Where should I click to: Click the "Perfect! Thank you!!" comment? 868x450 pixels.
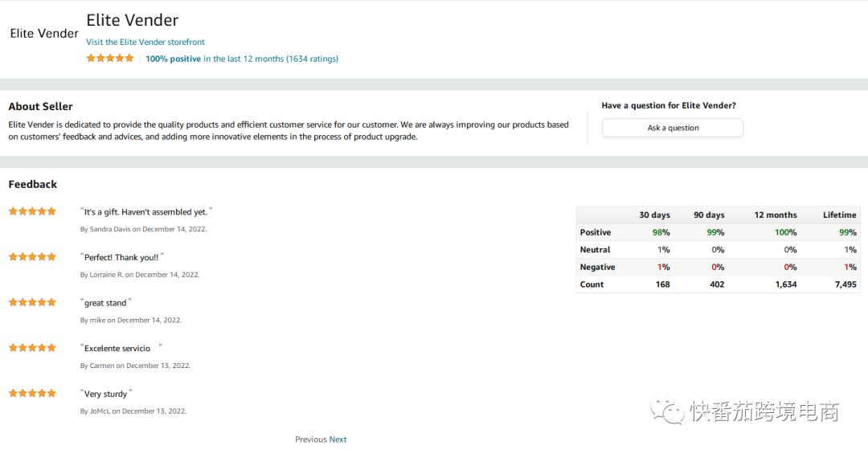click(x=122, y=257)
